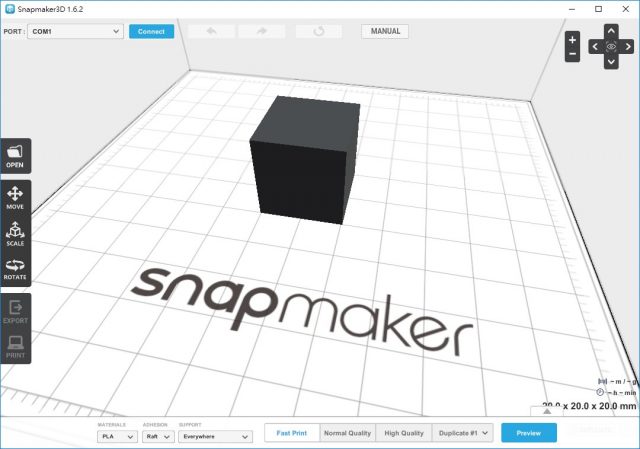Maximize the Snapmaker3D window
Viewport: 640px width, 449px height.
[598, 9]
